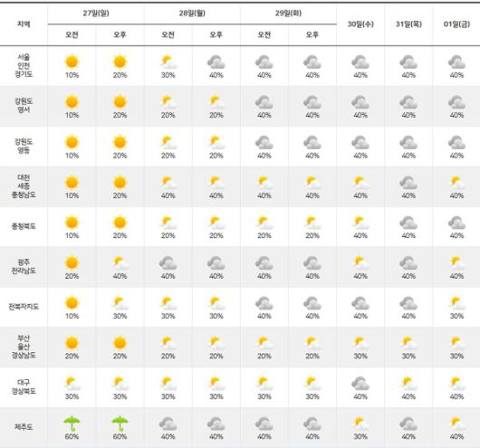Click partly cloudy icon for 대전 29일 오후

pos(312,183)
